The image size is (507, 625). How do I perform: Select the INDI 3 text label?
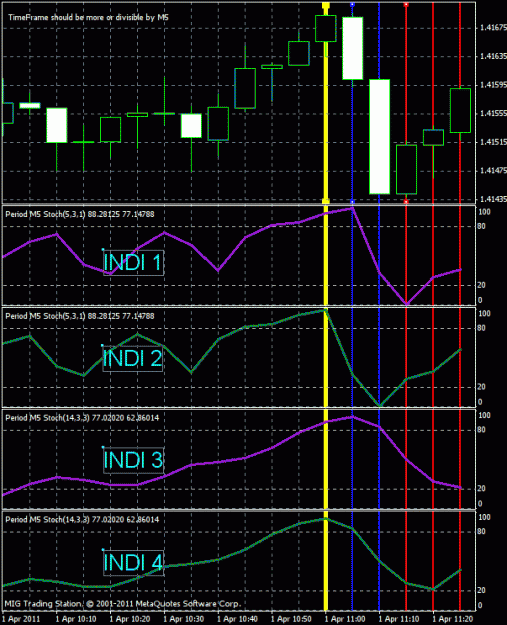[x=133, y=460]
